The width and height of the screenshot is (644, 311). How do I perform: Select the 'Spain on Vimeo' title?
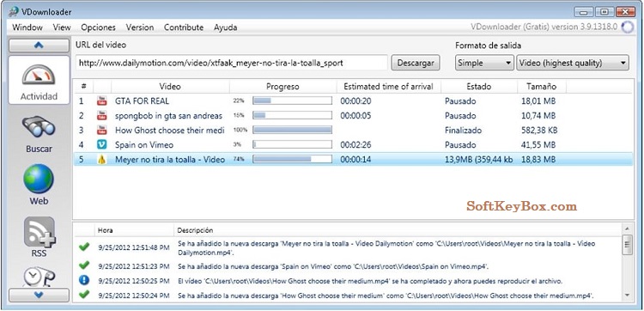(x=144, y=144)
